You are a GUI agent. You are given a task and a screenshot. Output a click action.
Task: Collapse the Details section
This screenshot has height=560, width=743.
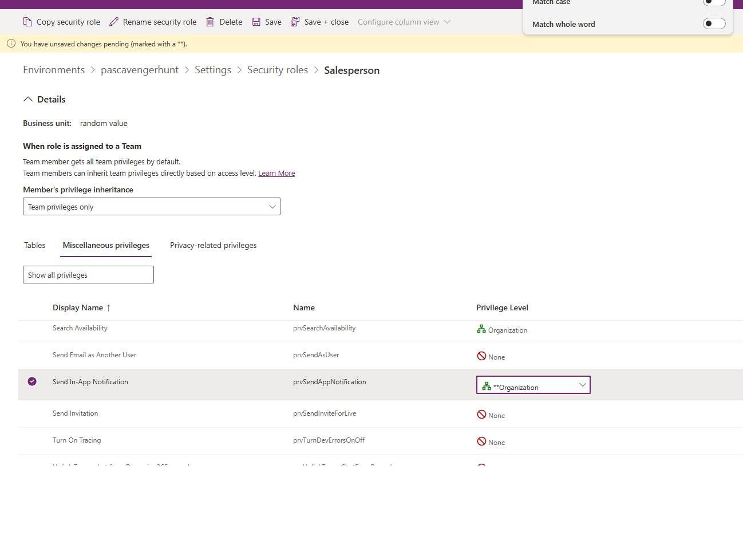[x=28, y=98]
